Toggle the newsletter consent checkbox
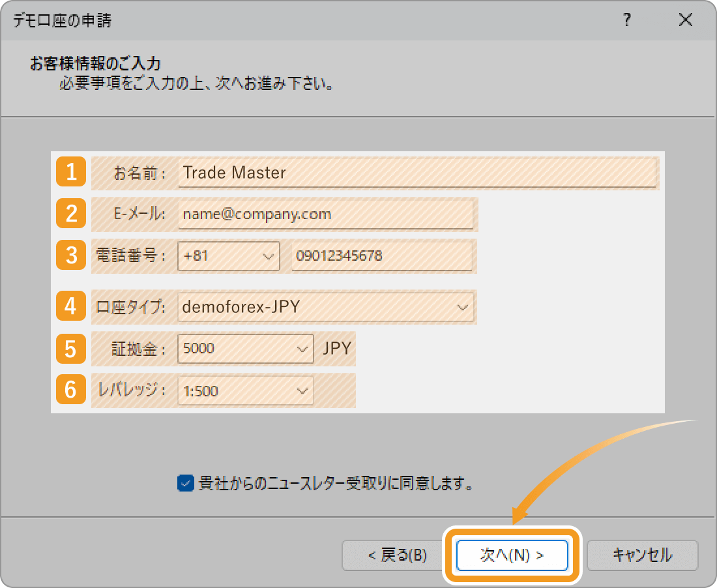The height and width of the screenshot is (588, 717). point(185,483)
